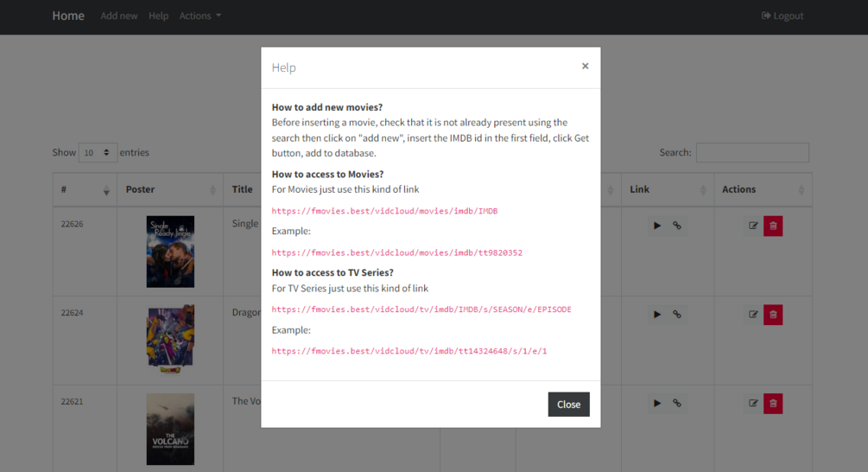
Task: Open the Single All the Way poster thumbnail
Action: click(170, 251)
